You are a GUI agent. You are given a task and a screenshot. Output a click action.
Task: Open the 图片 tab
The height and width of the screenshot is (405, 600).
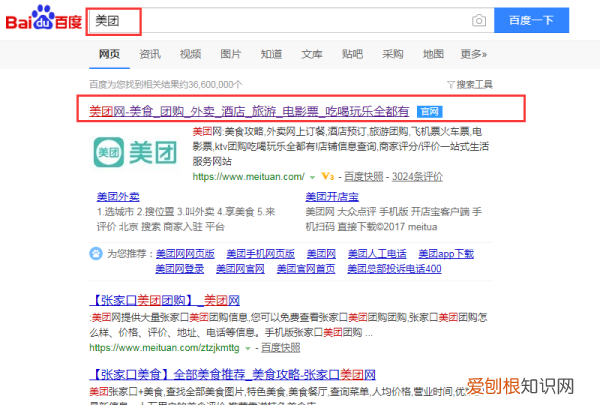point(231,54)
